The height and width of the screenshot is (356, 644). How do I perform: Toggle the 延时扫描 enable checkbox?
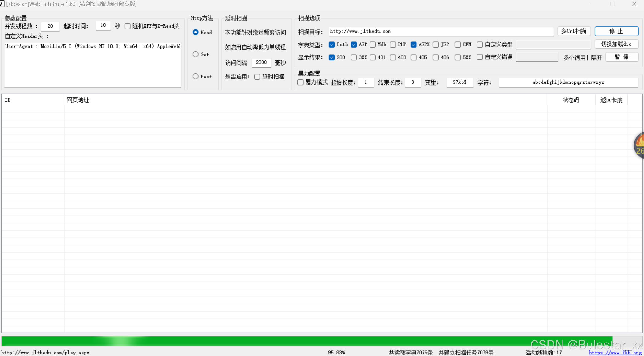pos(257,77)
